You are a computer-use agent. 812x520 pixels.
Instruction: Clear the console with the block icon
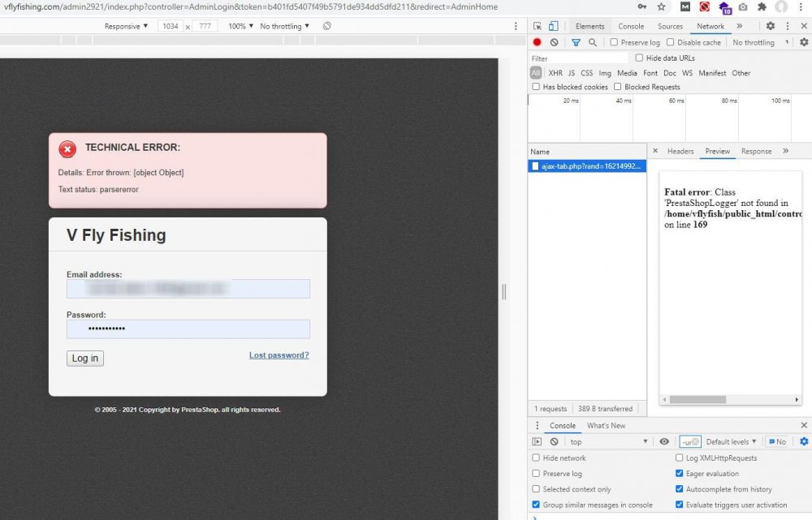pos(554,441)
